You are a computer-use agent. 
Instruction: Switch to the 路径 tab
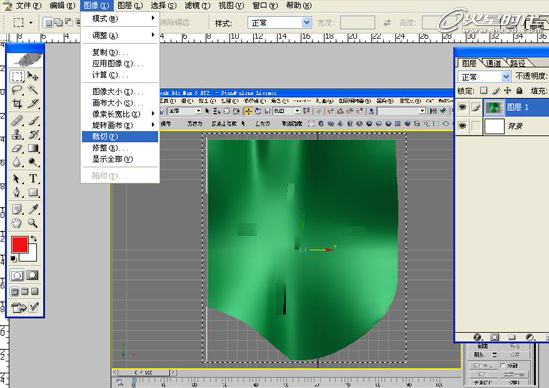(x=517, y=63)
